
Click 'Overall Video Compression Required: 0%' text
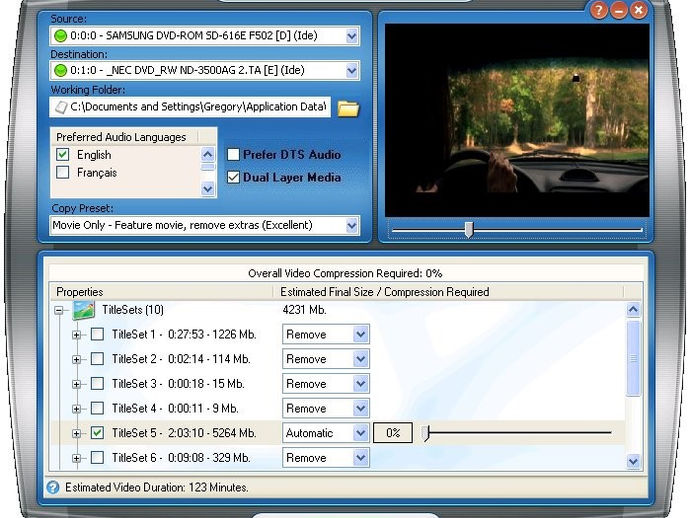(x=345, y=273)
